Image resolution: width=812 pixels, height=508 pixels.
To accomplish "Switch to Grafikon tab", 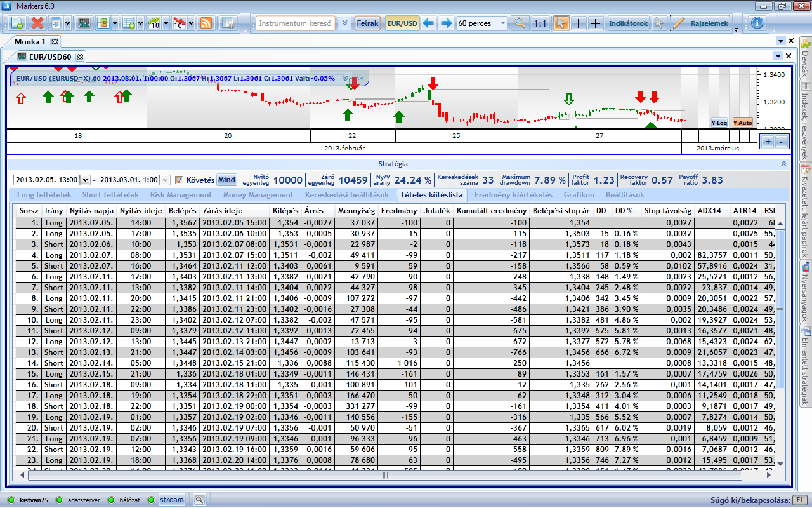I will (579, 195).
